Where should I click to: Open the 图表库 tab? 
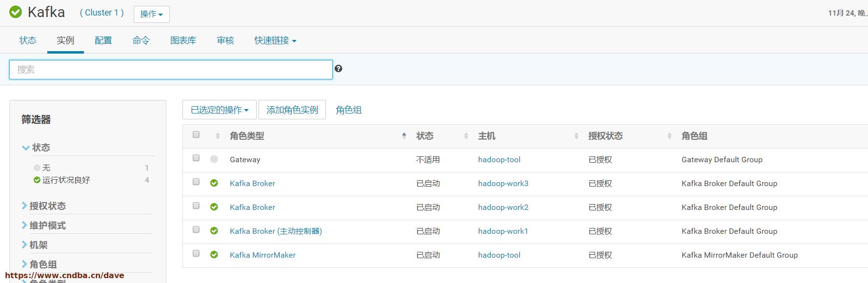pyautogui.click(x=183, y=40)
